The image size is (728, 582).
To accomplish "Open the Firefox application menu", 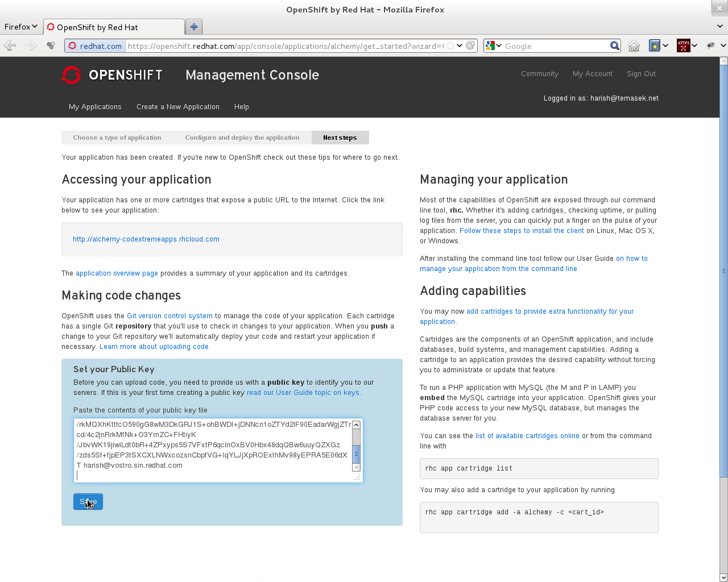I will tap(20, 27).
